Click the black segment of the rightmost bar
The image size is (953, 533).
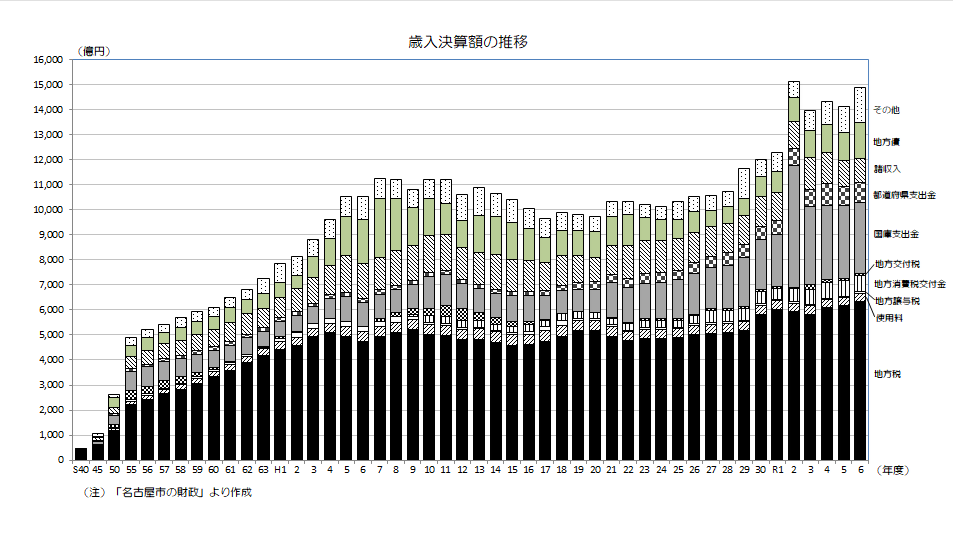(x=859, y=380)
